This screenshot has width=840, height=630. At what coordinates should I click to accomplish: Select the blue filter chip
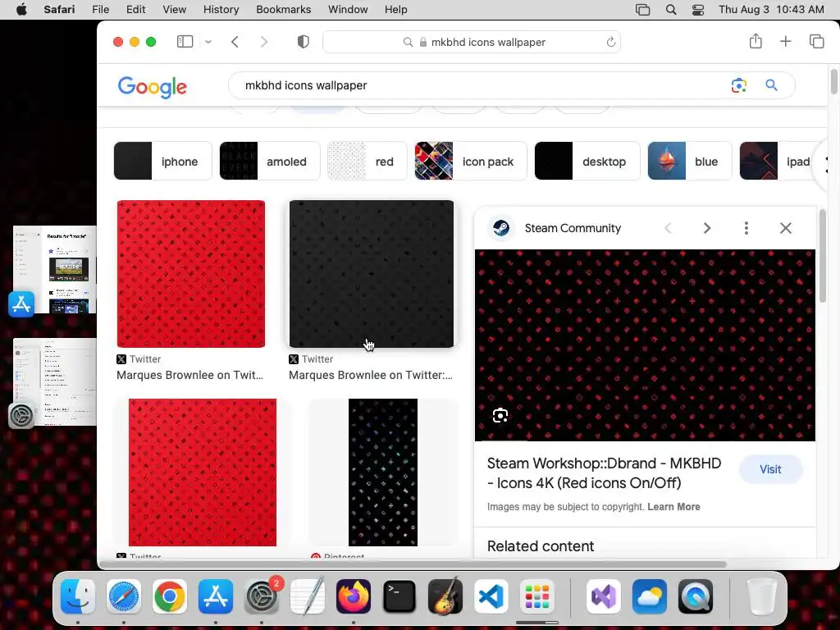click(689, 162)
